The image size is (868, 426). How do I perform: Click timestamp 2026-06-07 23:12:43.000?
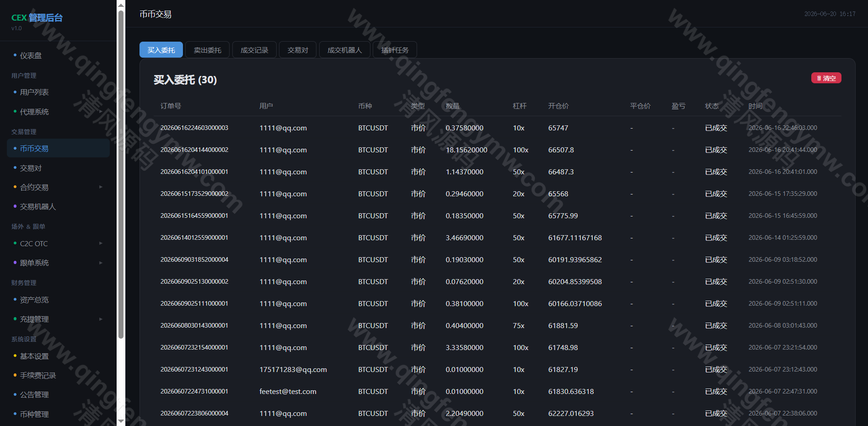pyautogui.click(x=782, y=369)
